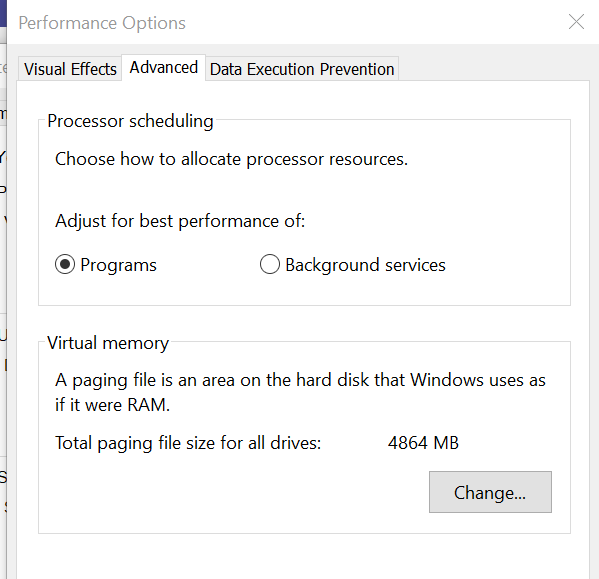The image size is (599, 579).
Task: Click Choose how to allocate processor resources text
Action: (231, 159)
